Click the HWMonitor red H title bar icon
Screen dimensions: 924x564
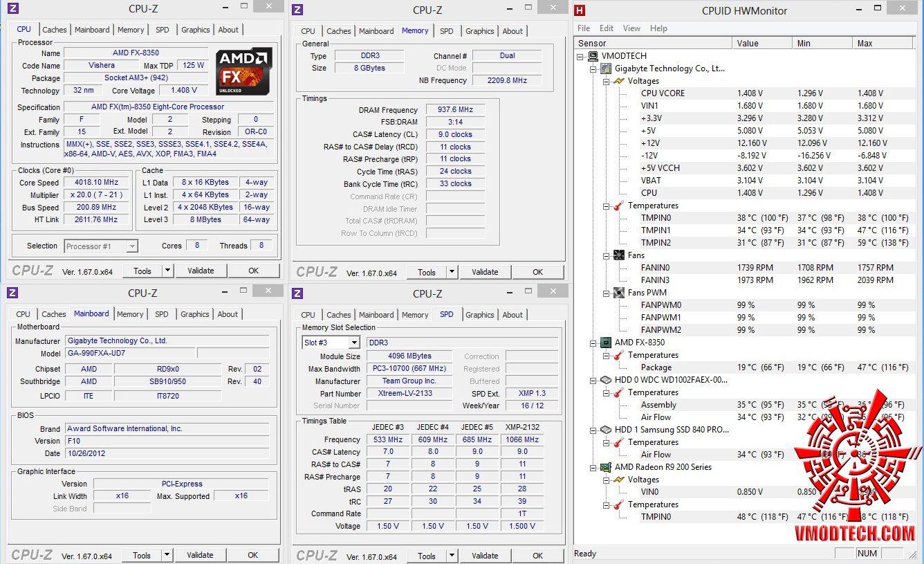580,10
